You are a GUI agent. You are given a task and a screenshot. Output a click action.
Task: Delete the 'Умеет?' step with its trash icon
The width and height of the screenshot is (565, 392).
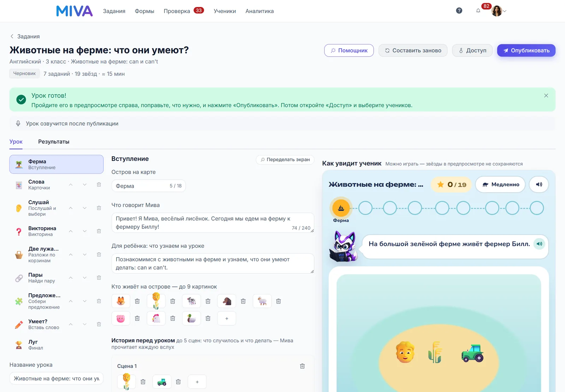coord(99,324)
